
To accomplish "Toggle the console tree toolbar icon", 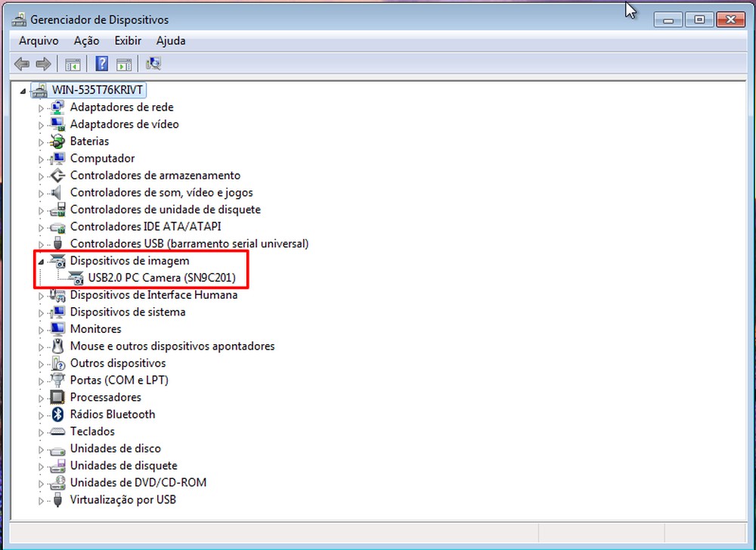I will [x=73, y=64].
